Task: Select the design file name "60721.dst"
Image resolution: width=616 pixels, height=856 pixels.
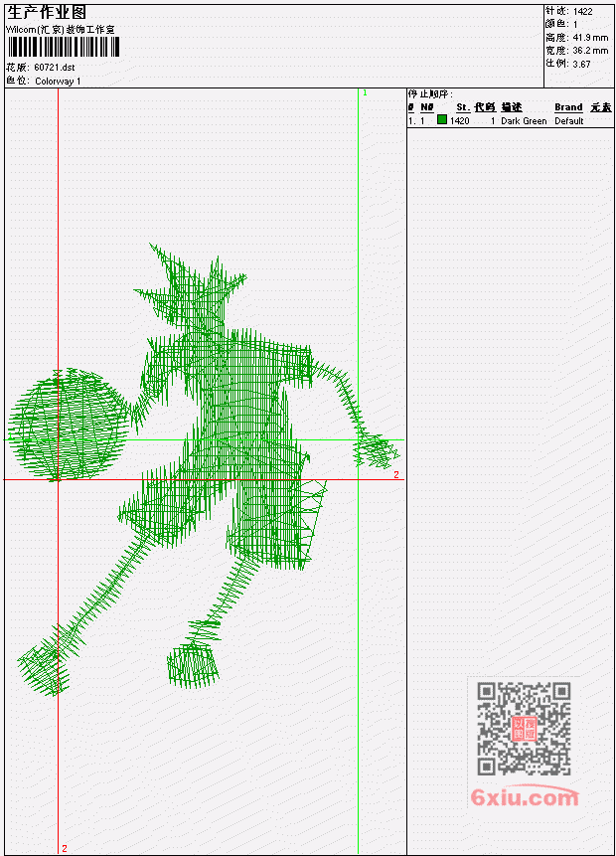Action: point(54,68)
